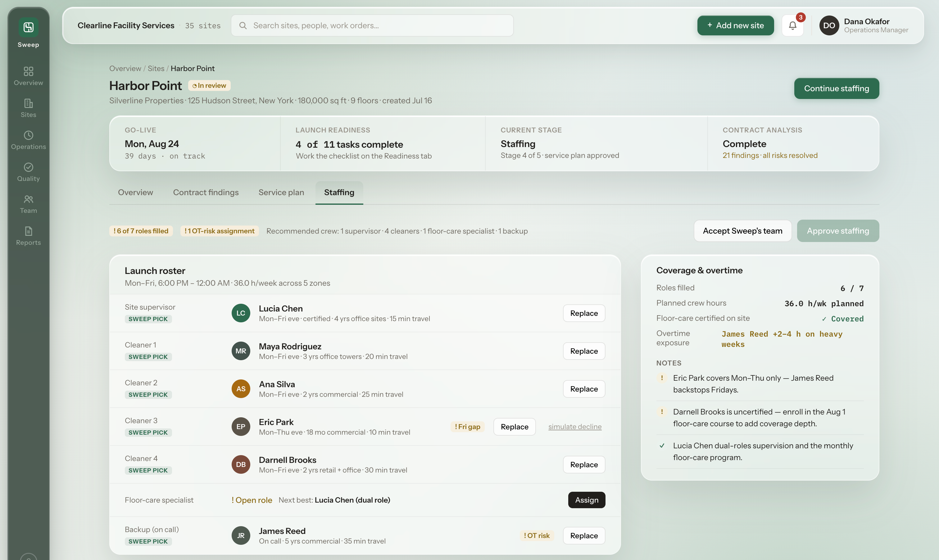Click the Fri gap warning tag
Image resolution: width=939 pixels, height=560 pixels.
[x=467, y=426]
